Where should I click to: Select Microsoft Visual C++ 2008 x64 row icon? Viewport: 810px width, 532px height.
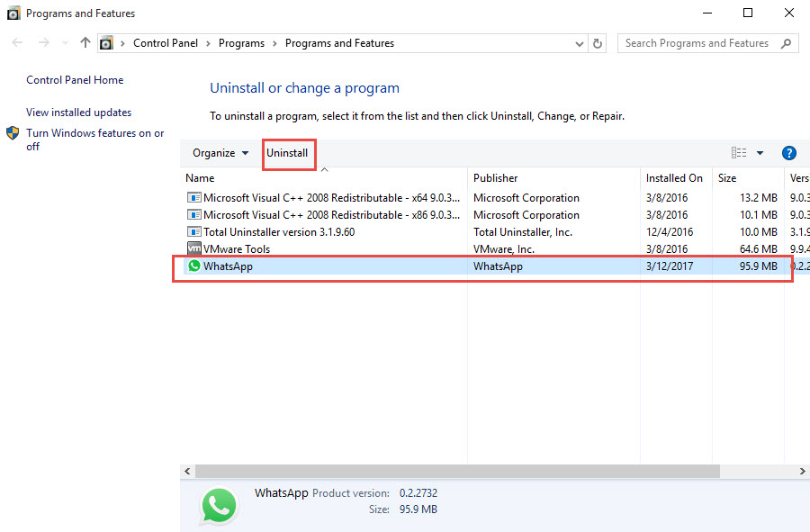click(x=194, y=198)
